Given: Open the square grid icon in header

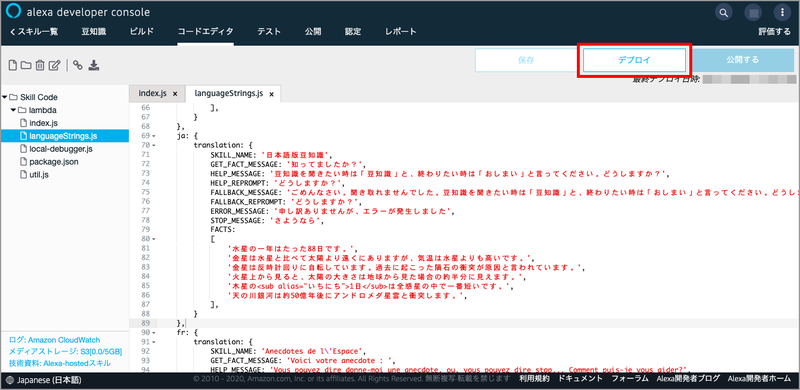Looking at the screenshot, I should click(752, 12).
